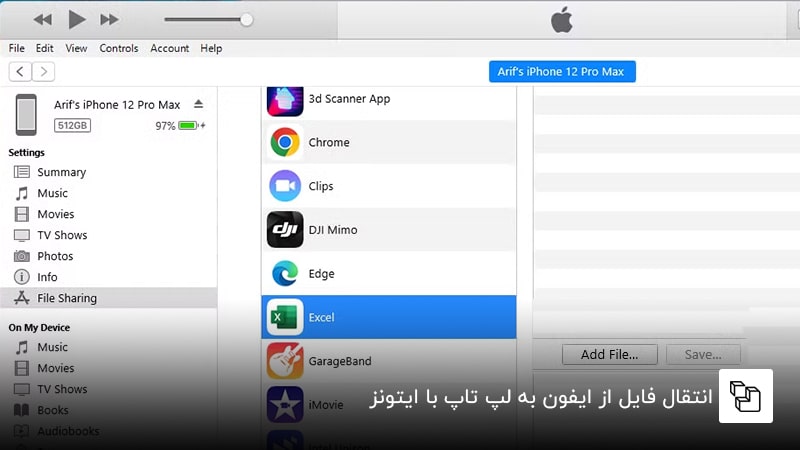The width and height of the screenshot is (800, 450).
Task: Click the iPhone device icon in sidebar
Action: [x=26, y=115]
